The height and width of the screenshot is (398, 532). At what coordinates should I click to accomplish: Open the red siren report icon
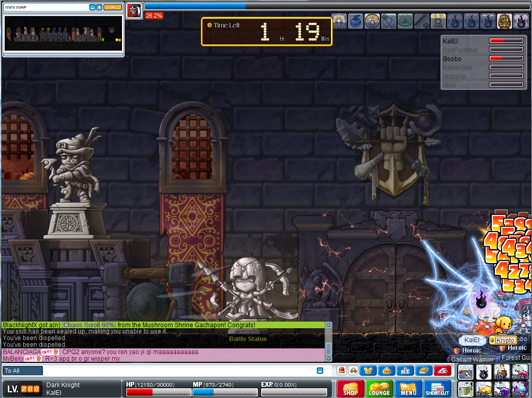click(x=342, y=371)
